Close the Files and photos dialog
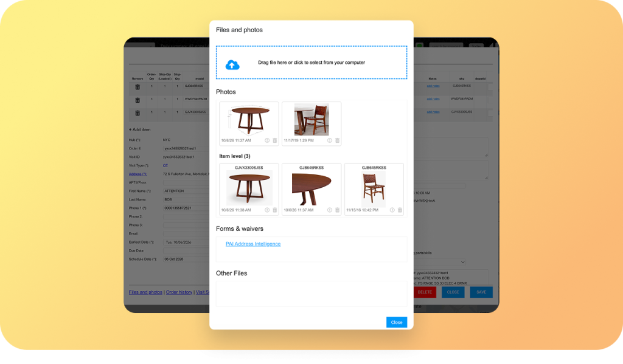Viewport: 623px width, 364px height. pos(397,322)
